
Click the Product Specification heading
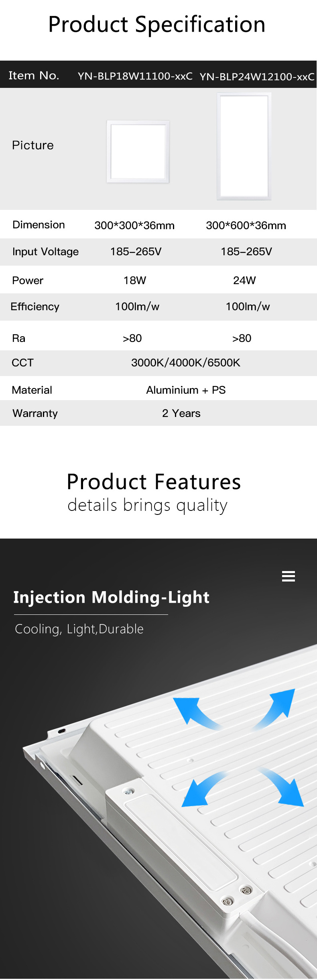coord(157,24)
